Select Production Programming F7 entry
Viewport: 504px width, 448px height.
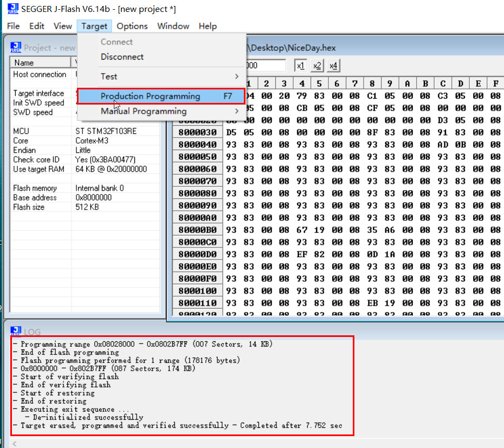pyautogui.click(x=161, y=96)
